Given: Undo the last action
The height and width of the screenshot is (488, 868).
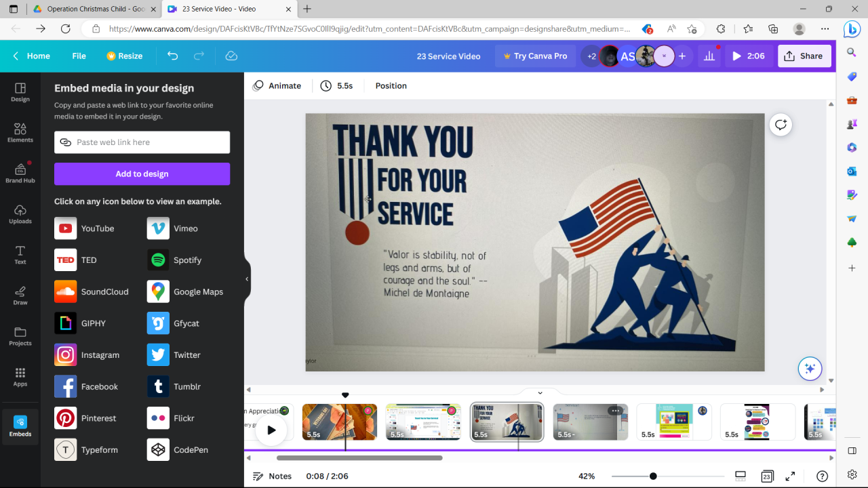Looking at the screenshot, I should [x=172, y=56].
